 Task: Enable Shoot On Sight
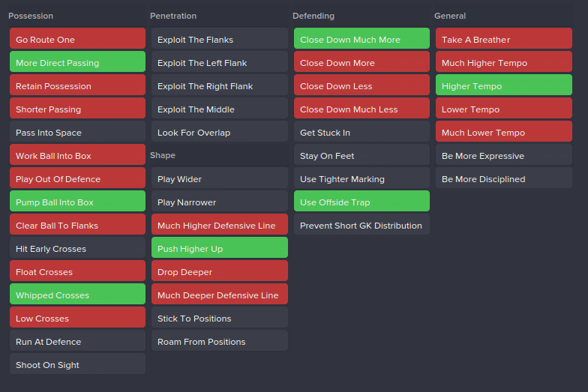[x=77, y=364]
